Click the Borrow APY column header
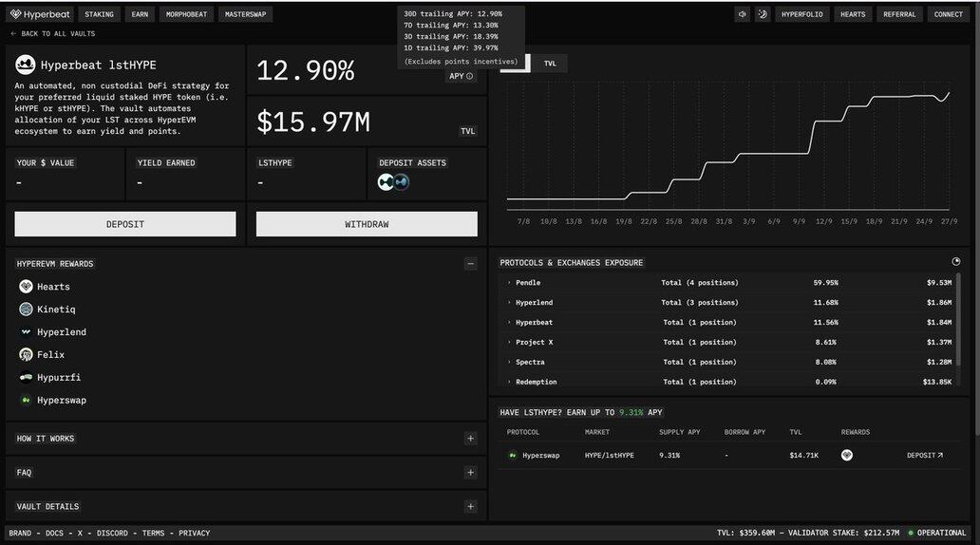Screen dimensions: 980x545 744,432
